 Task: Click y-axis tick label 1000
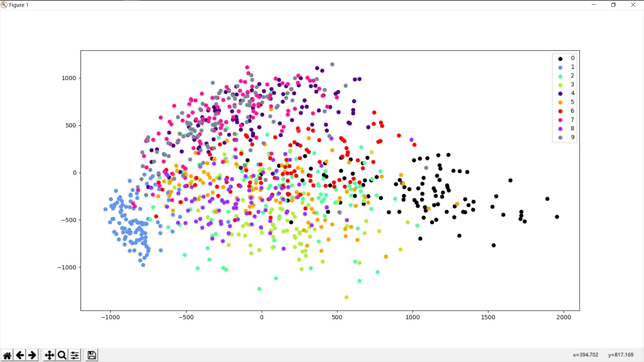69,78
